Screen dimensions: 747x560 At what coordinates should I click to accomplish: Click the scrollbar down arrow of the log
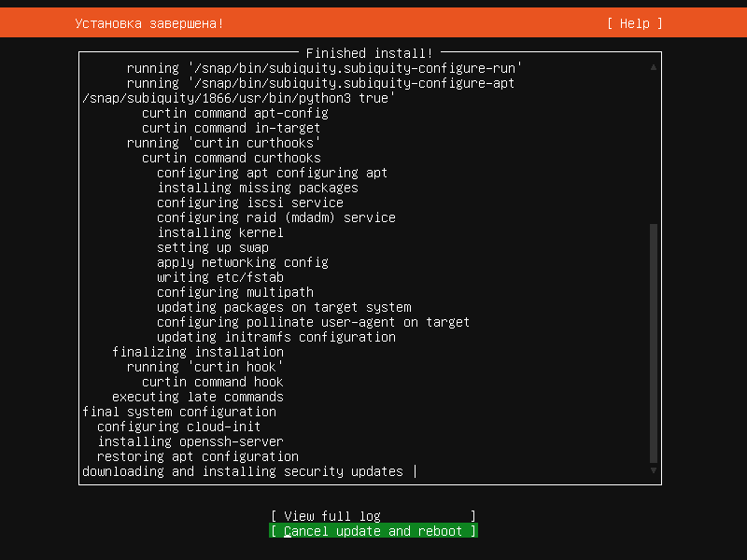[654, 471]
